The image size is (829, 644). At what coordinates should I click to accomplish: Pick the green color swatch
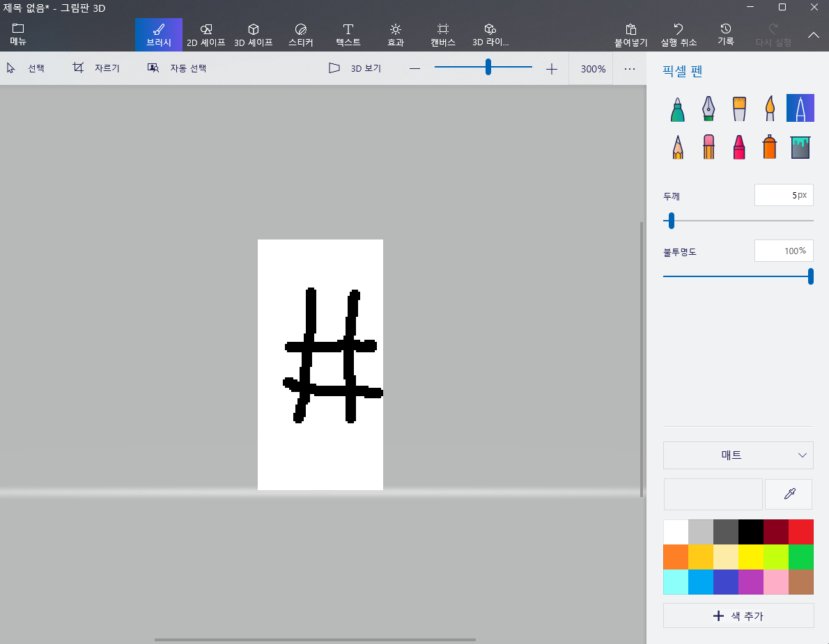tap(801, 557)
